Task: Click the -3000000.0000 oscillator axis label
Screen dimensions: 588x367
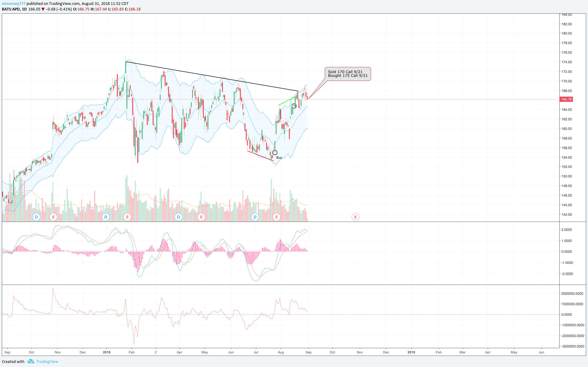Action: click(572, 346)
